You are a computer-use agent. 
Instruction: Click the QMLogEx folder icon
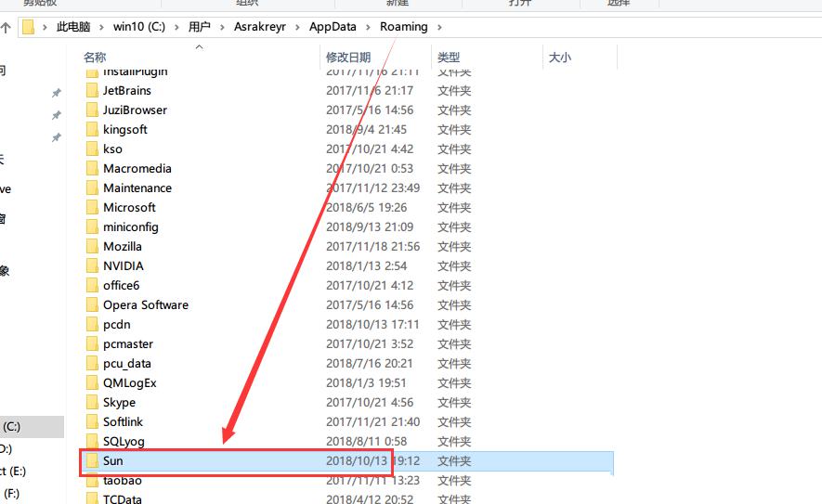coord(92,383)
